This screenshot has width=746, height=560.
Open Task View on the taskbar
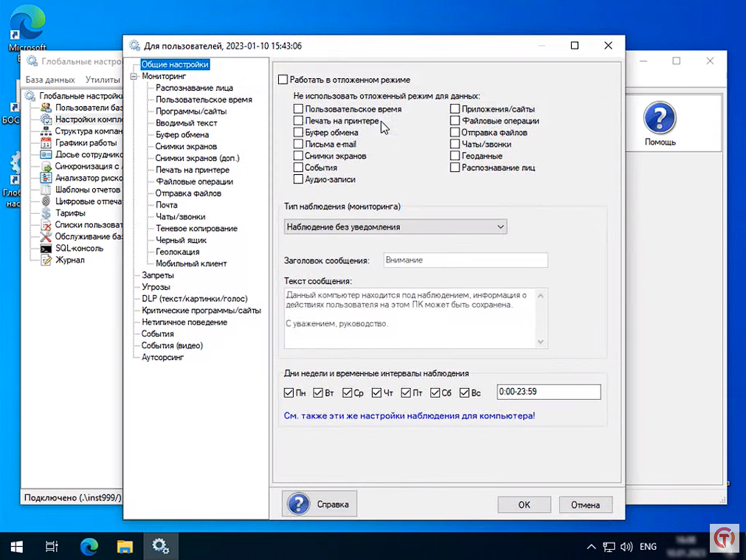click(x=52, y=547)
